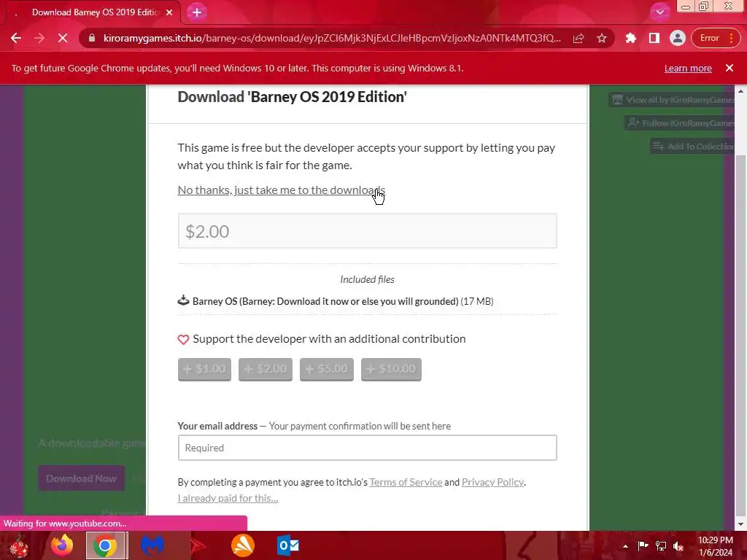The height and width of the screenshot is (560, 747).
Task: Dismiss the Windows 8.1 update infobar
Action: click(729, 68)
